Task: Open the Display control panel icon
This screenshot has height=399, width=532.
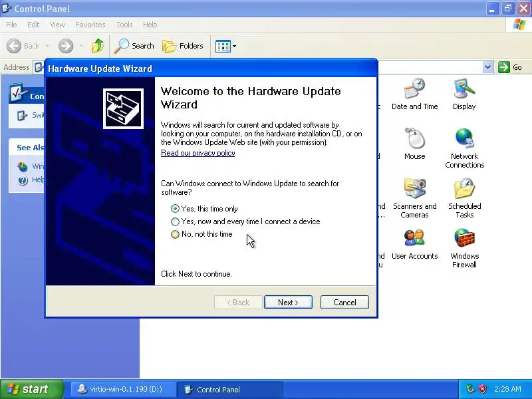Action: click(x=464, y=94)
